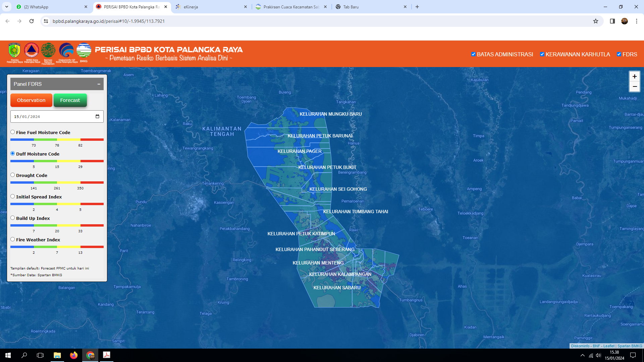Switch to the Tab Baru tab
Screen dimensions: 644x362
371,7
